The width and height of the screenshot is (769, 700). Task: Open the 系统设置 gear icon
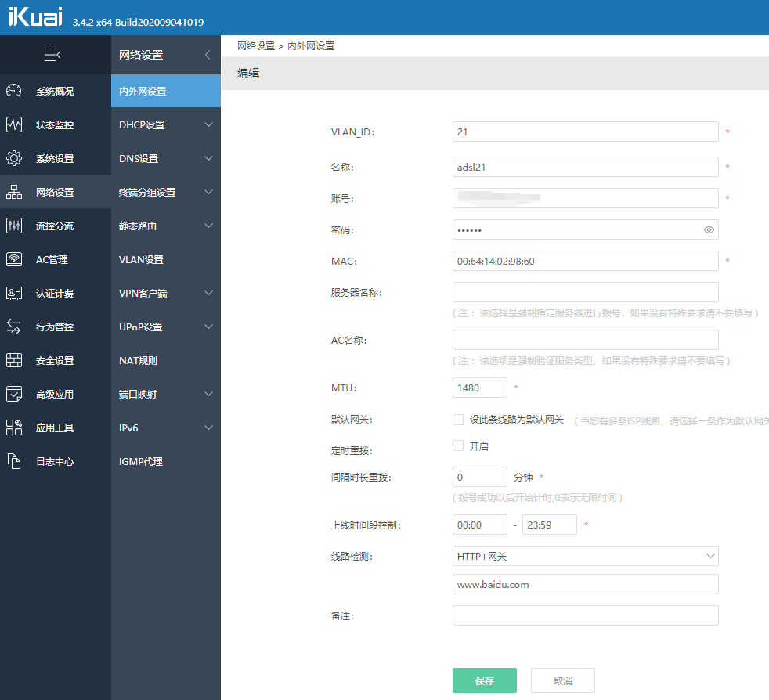coord(14,158)
